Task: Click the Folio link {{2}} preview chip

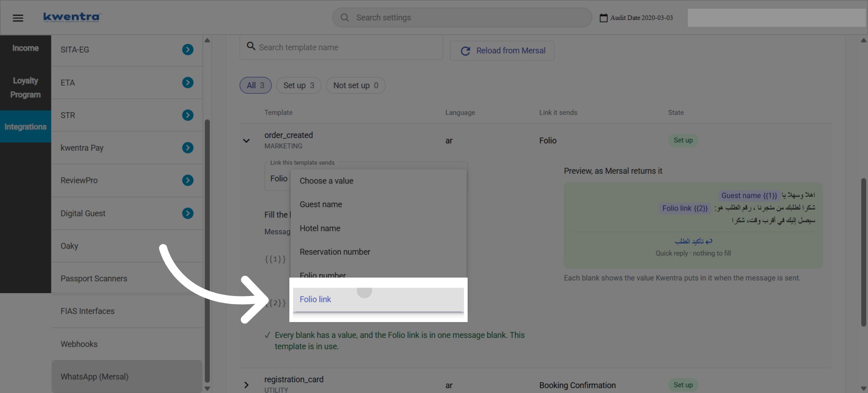Action: point(685,208)
